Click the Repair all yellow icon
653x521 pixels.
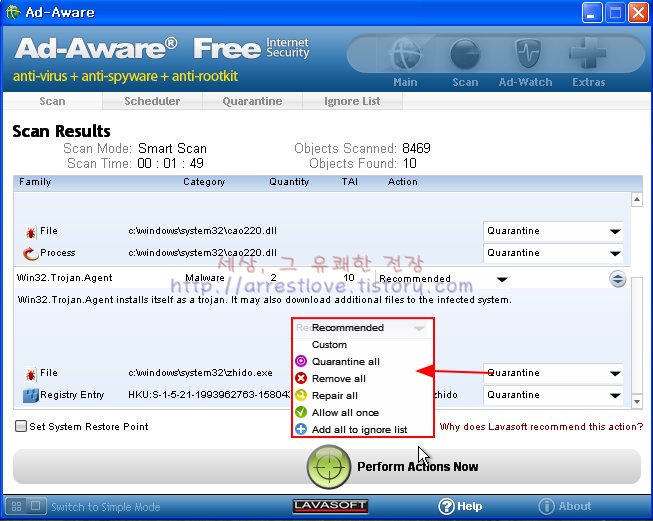click(301, 395)
